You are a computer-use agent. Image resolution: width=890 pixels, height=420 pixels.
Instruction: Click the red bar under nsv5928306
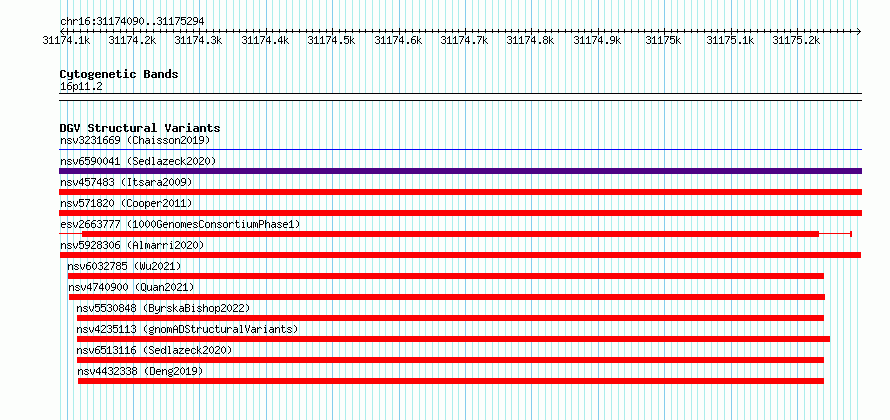(x=460, y=255)
